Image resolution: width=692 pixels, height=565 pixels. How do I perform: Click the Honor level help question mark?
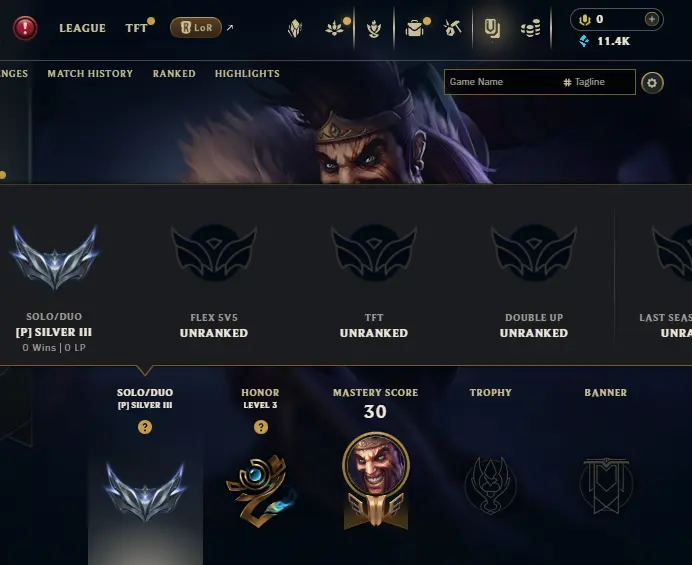click(261, 427)
